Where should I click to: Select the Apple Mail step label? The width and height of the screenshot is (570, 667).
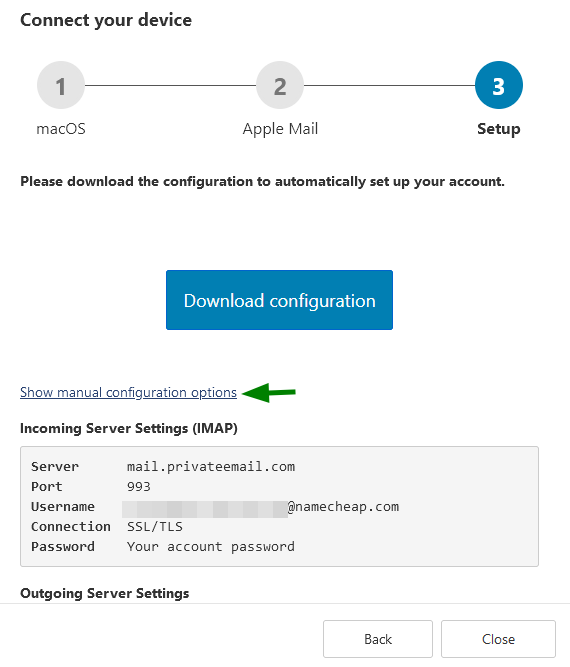tap(280, 129)
